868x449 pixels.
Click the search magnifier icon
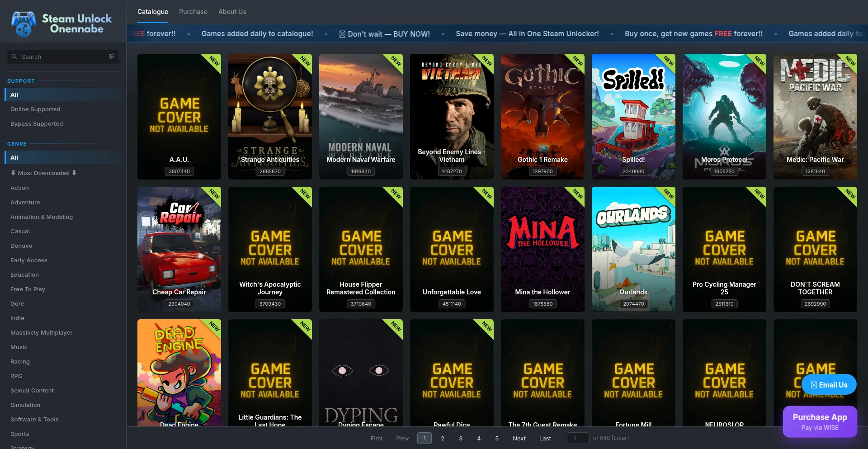(14, 57)
